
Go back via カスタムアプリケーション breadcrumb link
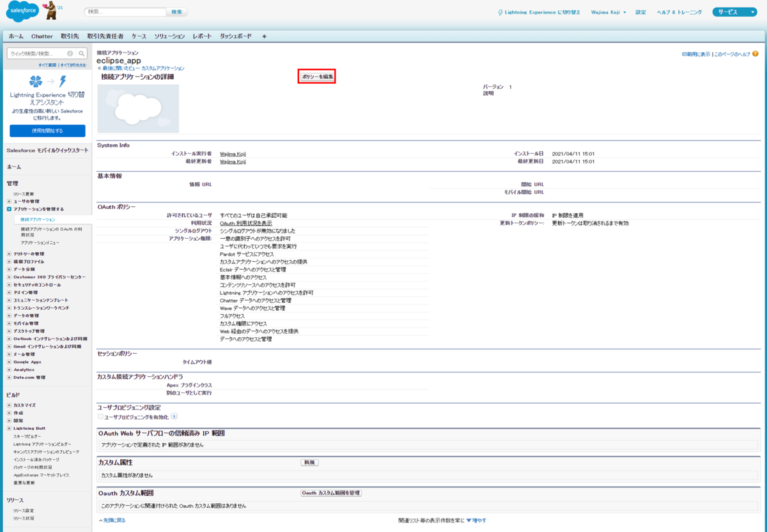click(x=163, y=68)
